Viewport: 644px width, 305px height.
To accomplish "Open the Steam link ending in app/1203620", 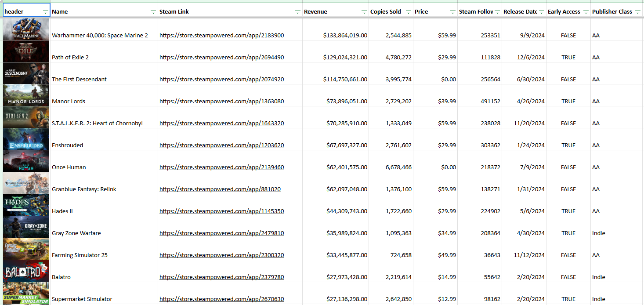I will click(x=221, y=145).
